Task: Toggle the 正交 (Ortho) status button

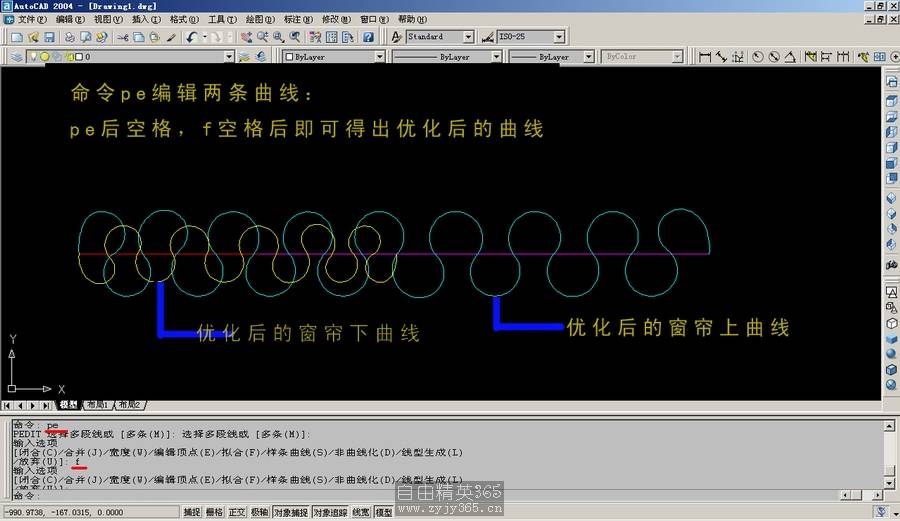Action: point(237,513)
